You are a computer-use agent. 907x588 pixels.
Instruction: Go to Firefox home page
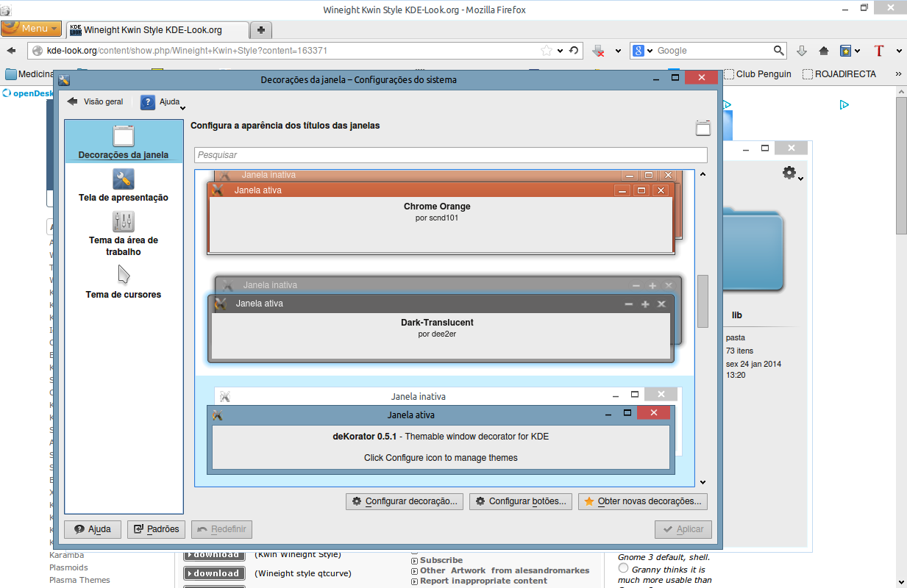pos(824,51)
